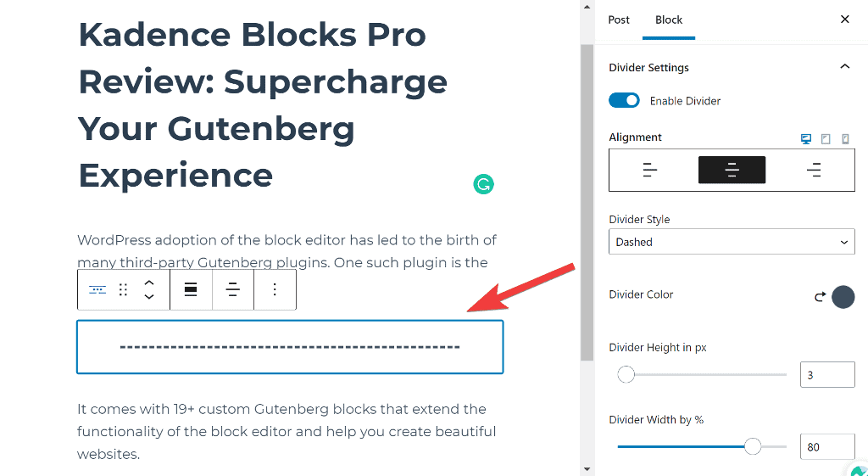Reset the divider color to default

point(820,297)
